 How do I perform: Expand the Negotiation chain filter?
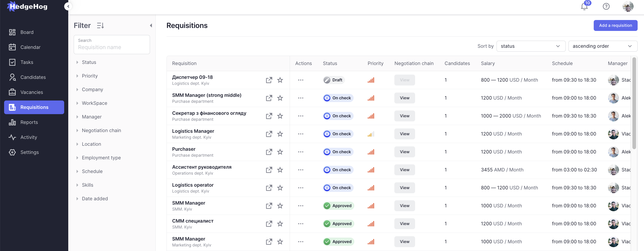tap(101, 130)
